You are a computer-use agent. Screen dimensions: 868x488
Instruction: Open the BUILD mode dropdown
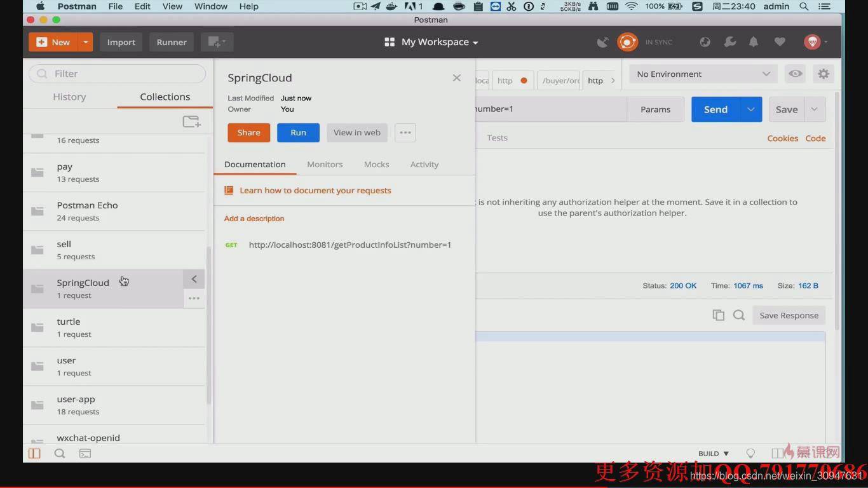click(714, 454)
